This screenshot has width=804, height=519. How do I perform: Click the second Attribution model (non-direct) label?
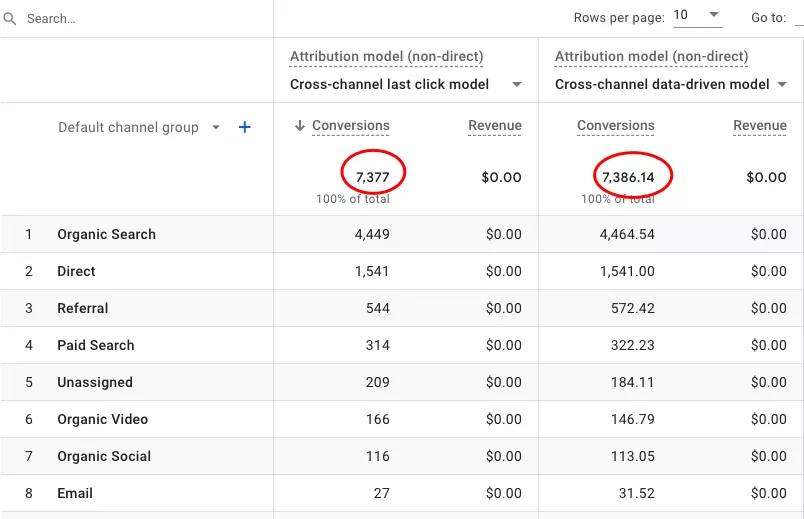pos(652,56)
